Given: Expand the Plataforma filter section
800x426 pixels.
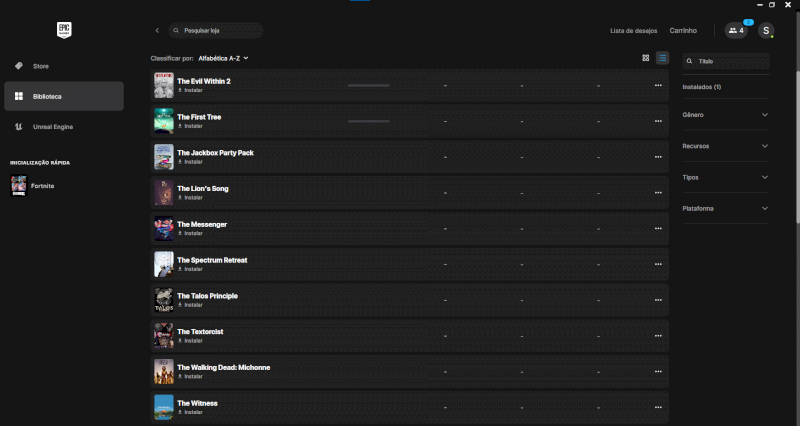Looking at the screenshot, I should (725, 208).
